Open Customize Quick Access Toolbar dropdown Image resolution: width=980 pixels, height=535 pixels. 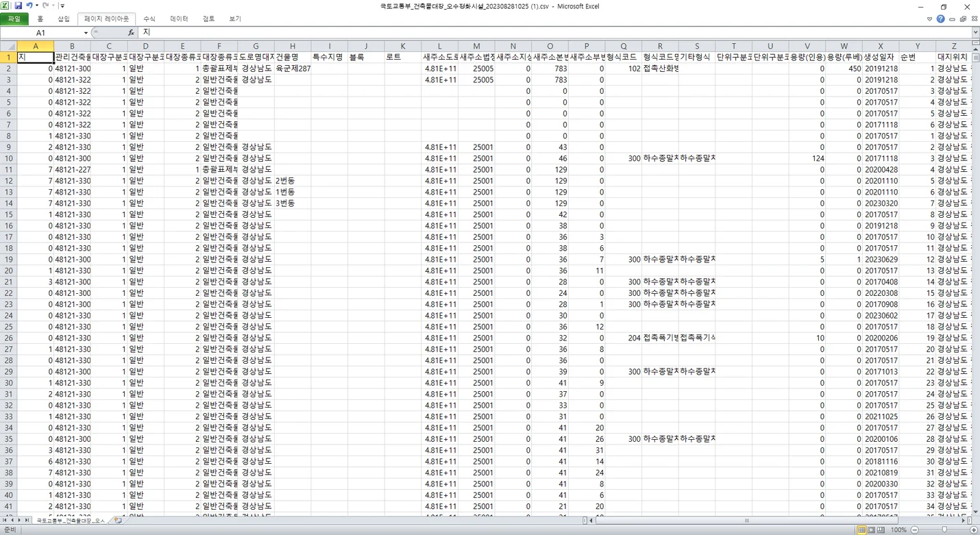click(62, 5)
